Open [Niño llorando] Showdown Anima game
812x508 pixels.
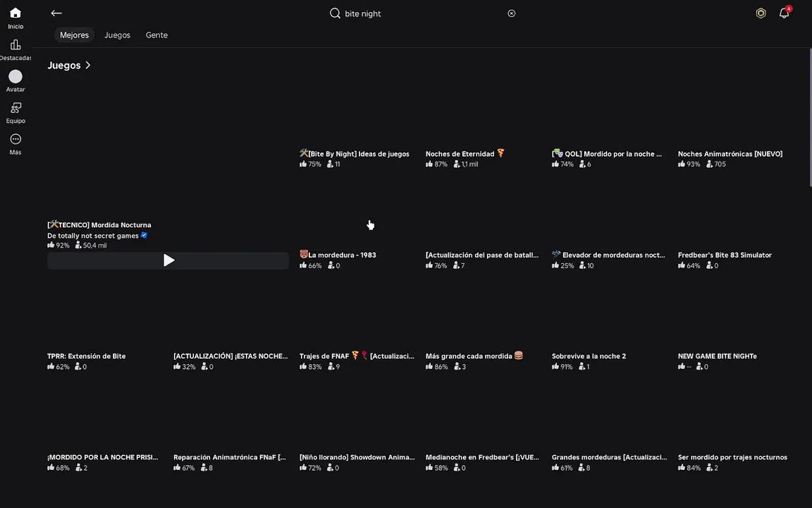click(357, 456)
